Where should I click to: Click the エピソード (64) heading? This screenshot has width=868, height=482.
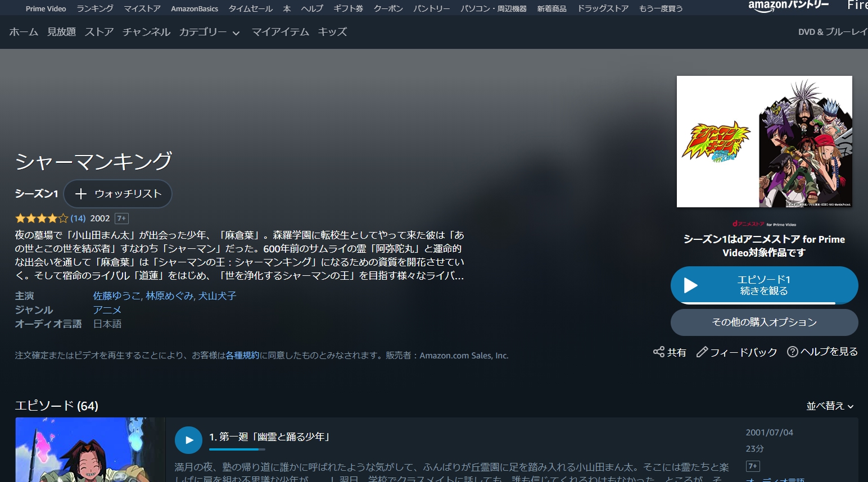[57, 406]
